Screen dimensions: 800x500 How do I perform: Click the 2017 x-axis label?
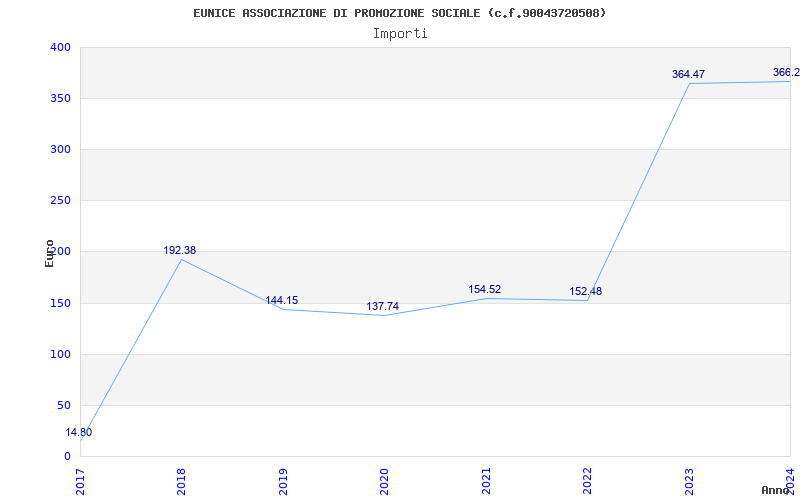pyautogui.click(x=80, y=481)
